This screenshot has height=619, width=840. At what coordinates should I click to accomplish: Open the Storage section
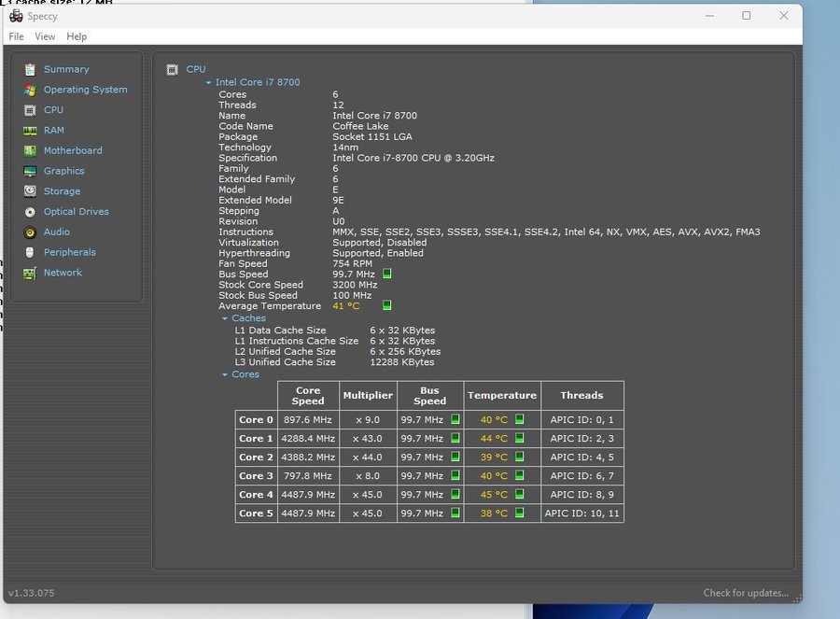63,191
